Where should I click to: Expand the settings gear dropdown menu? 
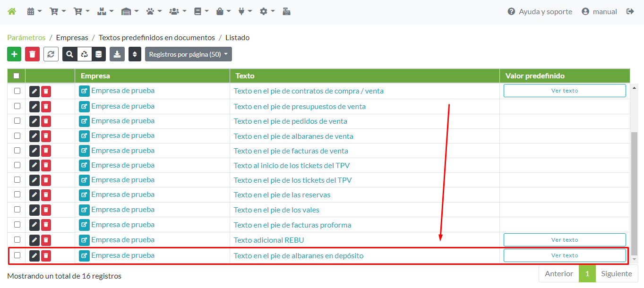pyautogui.click(x=266, y=11)
